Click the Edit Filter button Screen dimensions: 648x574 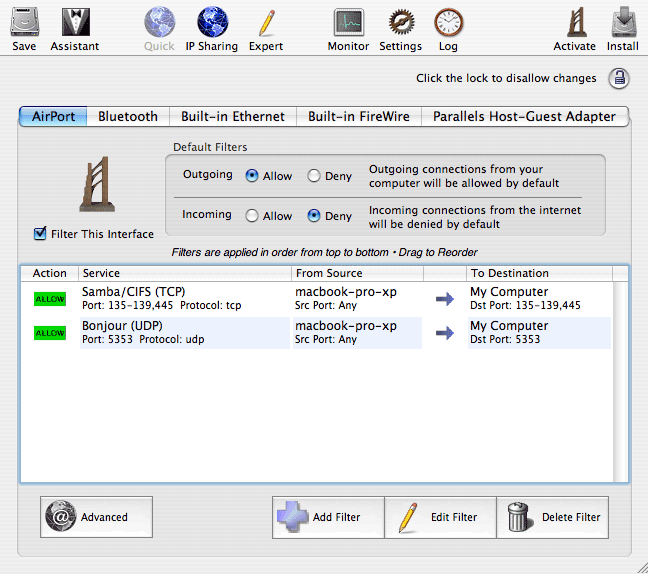click(x=440, y=517)
